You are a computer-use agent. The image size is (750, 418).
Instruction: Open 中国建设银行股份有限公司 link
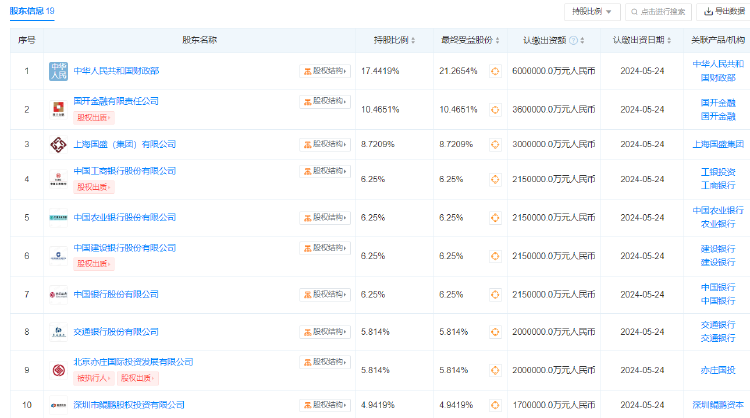point(124,248)
